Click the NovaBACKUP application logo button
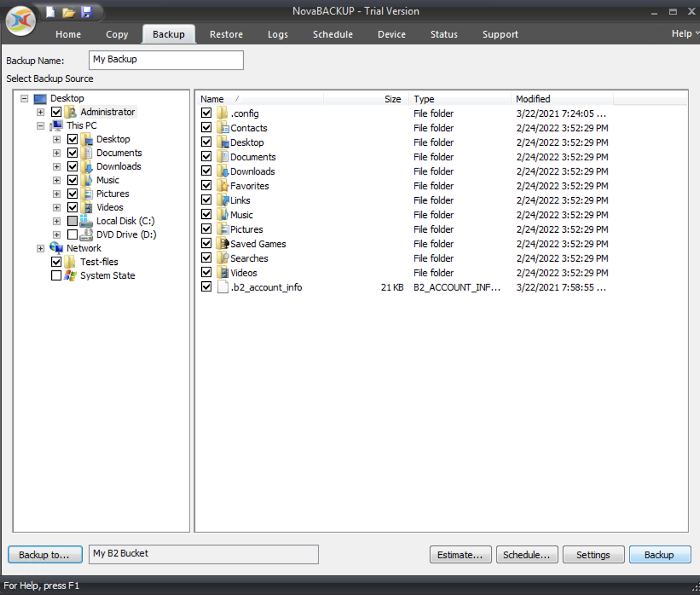Viewport: 700px width, 595px height. pos(21,21)
